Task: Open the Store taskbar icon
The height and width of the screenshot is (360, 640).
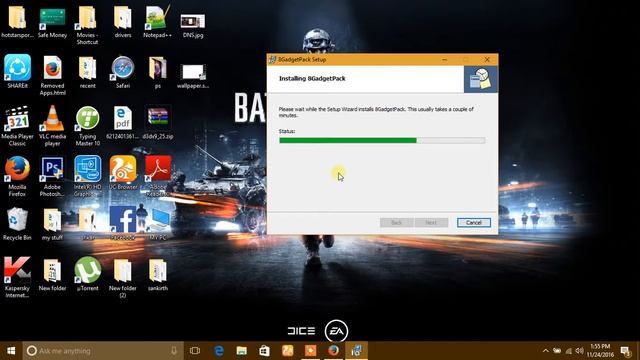Action: pos(264,351)
